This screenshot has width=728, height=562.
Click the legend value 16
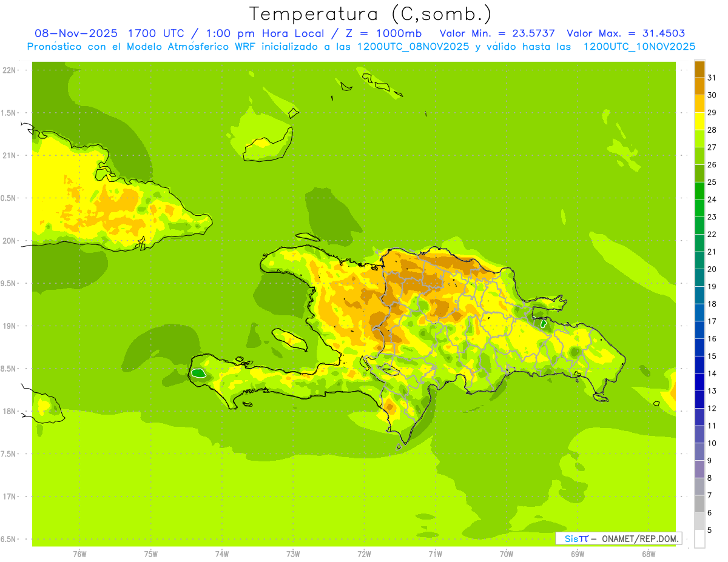(712, 338)
